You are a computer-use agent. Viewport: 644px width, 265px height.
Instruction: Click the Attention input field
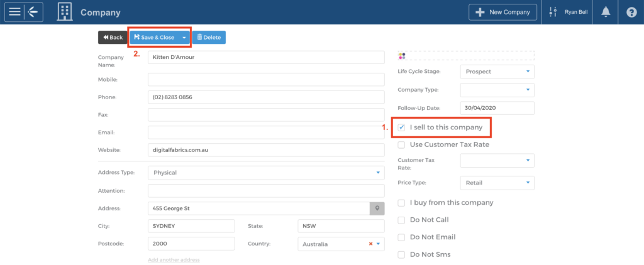266,191
